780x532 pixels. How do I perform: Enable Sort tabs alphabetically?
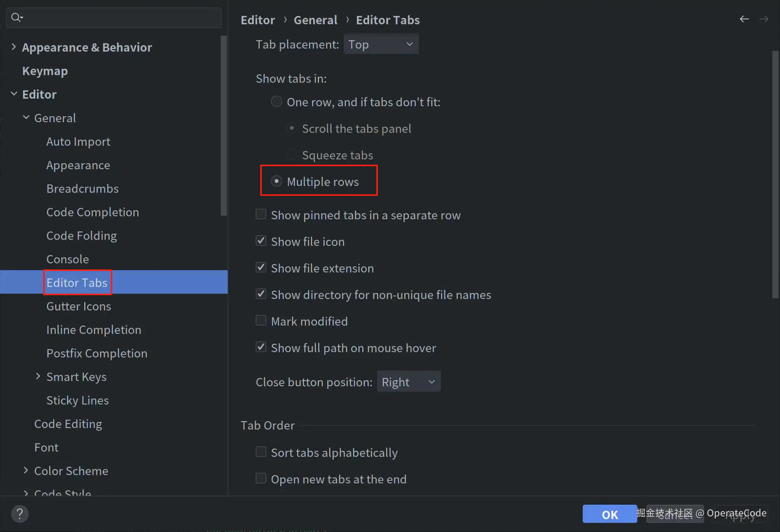click(261, 452)
